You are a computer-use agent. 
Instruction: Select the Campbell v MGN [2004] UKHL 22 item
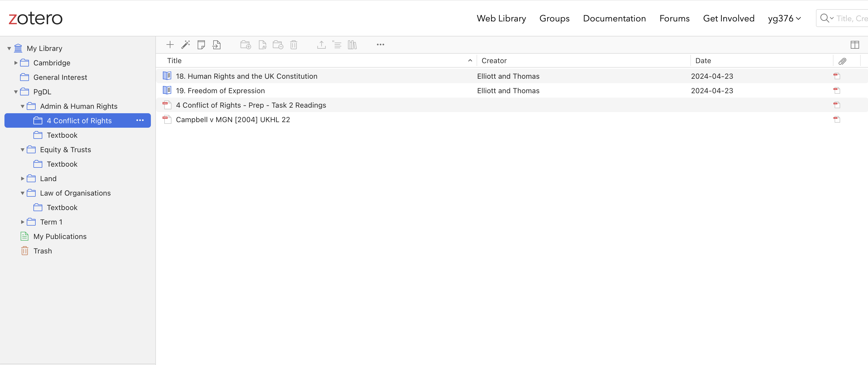click(x=232, y=120)
